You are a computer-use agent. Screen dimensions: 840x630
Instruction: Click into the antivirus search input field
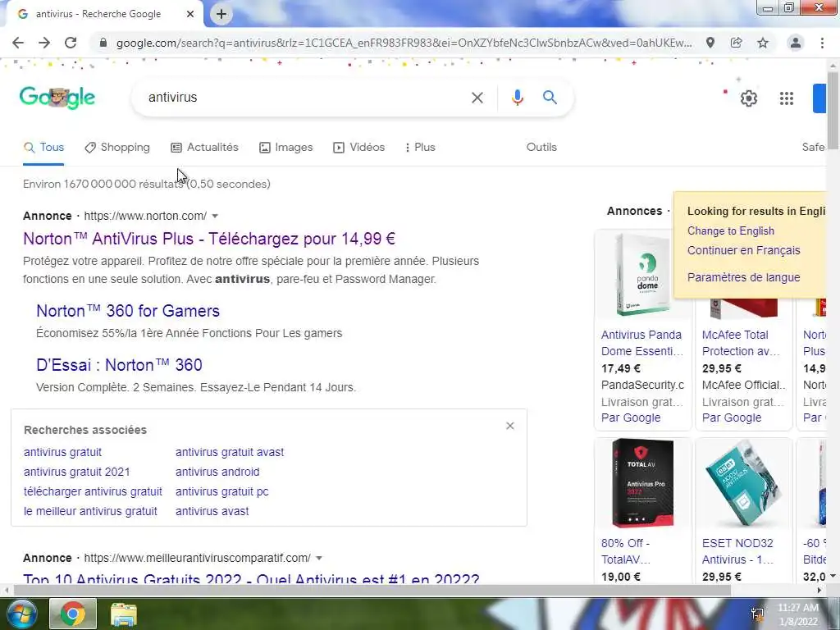305,98
